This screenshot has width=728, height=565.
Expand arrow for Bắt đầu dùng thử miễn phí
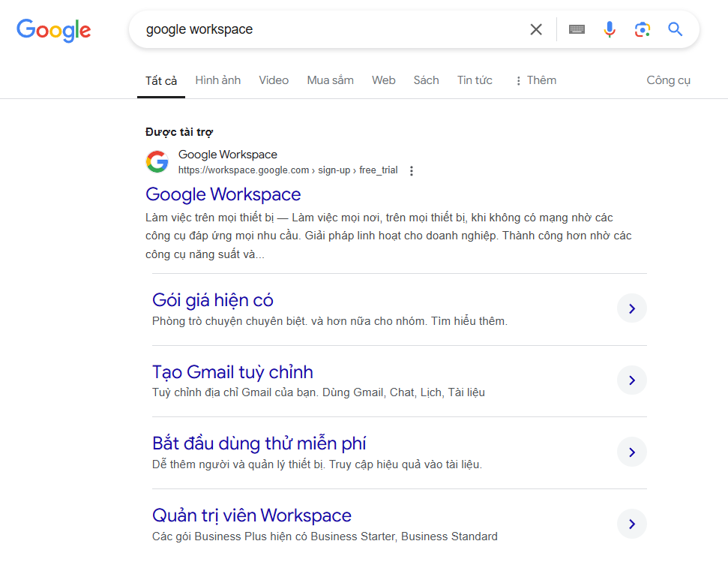[632, 452]
